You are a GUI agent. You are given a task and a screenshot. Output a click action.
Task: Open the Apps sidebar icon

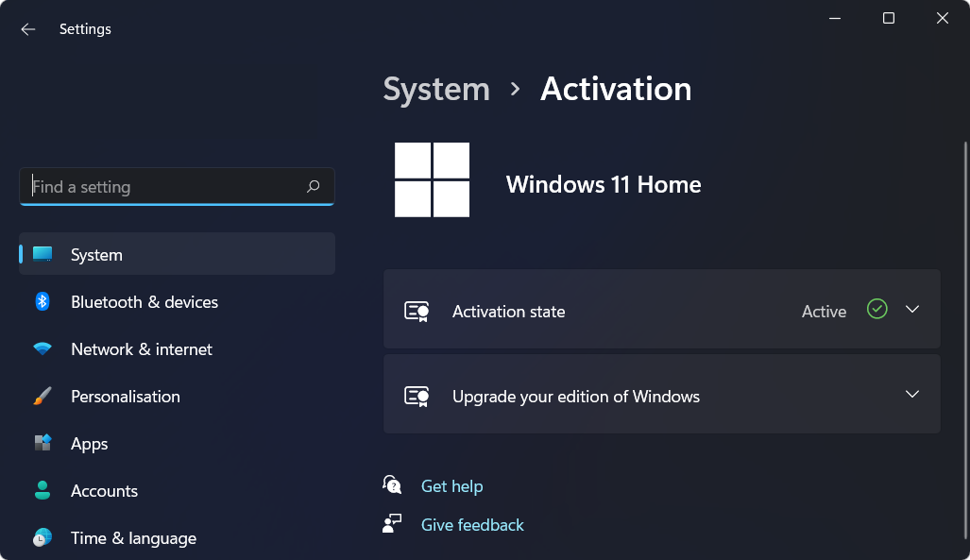pos(43,443)
